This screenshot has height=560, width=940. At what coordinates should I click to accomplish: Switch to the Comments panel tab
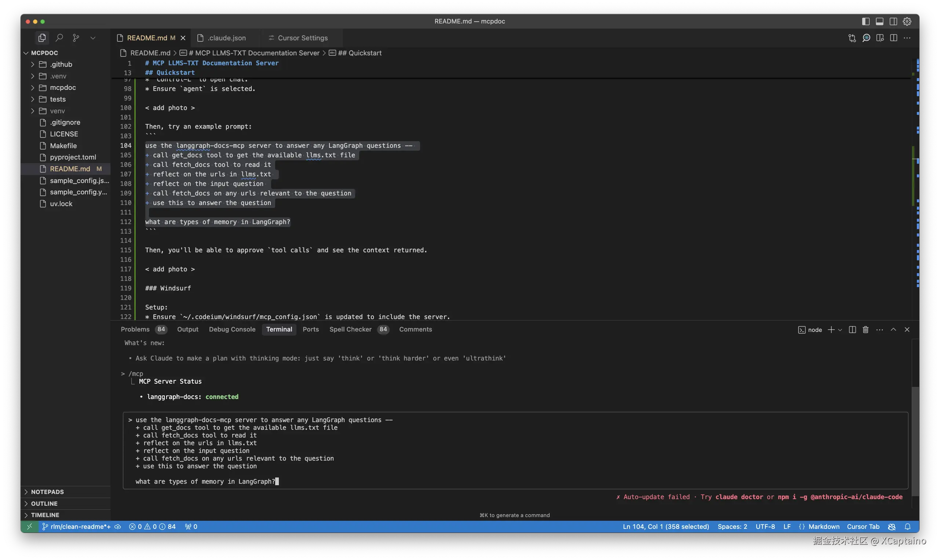tap(416, 329)
